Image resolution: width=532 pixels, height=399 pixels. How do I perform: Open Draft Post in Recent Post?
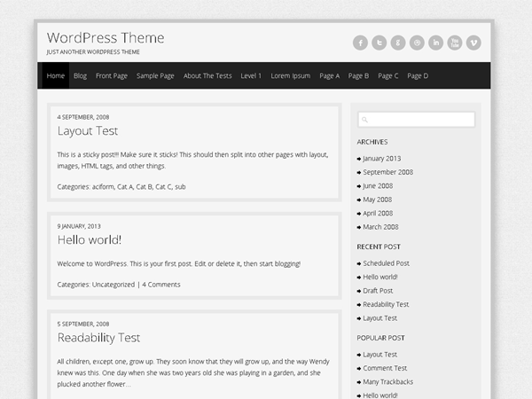378,291
